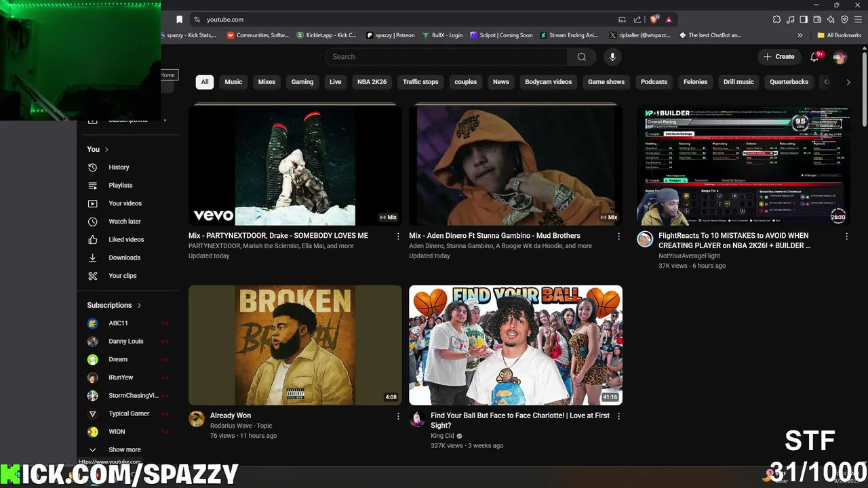Click the YouTube search input field
This screenshot has width=868, height=488.
[446, 57]
